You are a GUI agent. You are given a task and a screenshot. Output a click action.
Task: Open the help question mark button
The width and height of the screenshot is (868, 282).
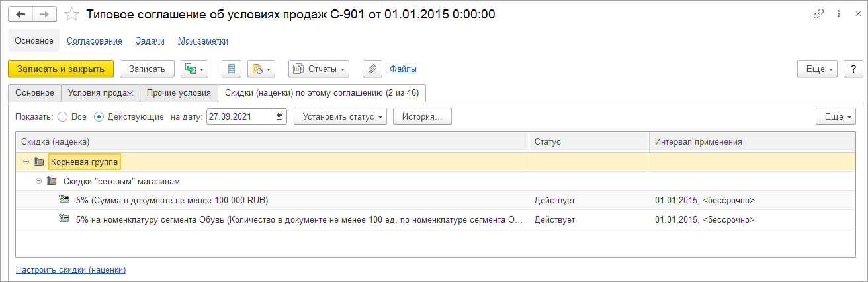click(853, 69)
